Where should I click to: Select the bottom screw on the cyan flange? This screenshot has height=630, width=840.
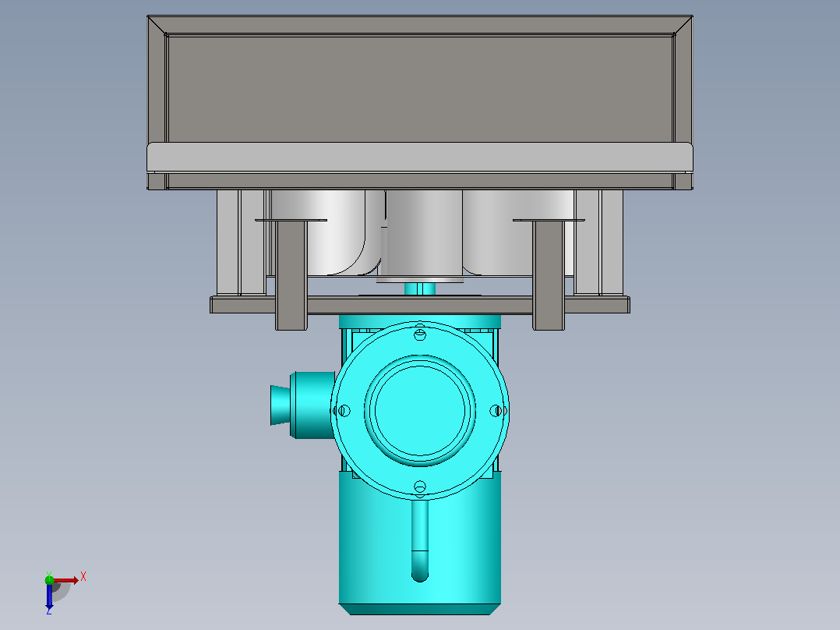click(x=420, y=487)
